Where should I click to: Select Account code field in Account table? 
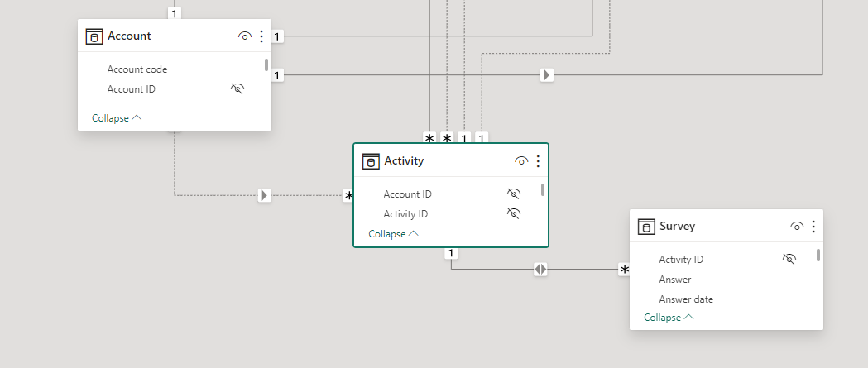(x=137, y=69)
